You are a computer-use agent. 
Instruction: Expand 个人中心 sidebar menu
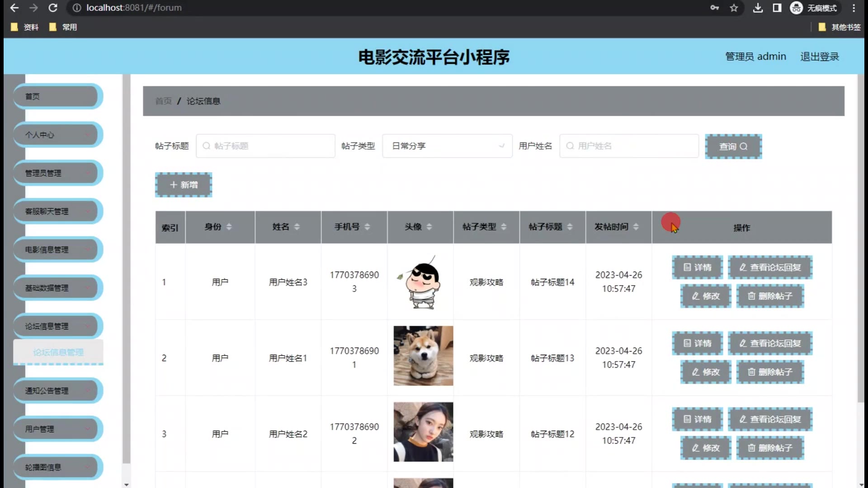click(x=58, y=135)
